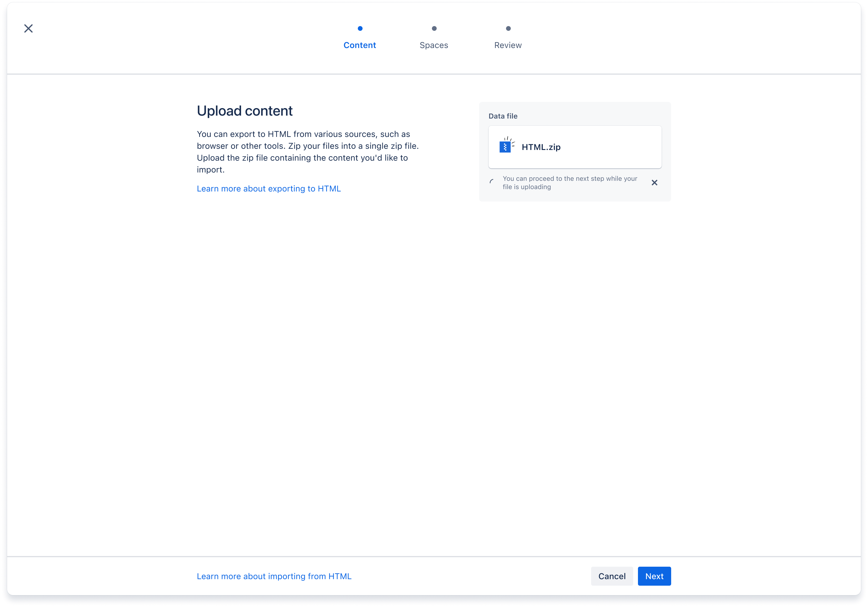
Task: Click the Content step dot indicator
Action: [x=360, y=28]
